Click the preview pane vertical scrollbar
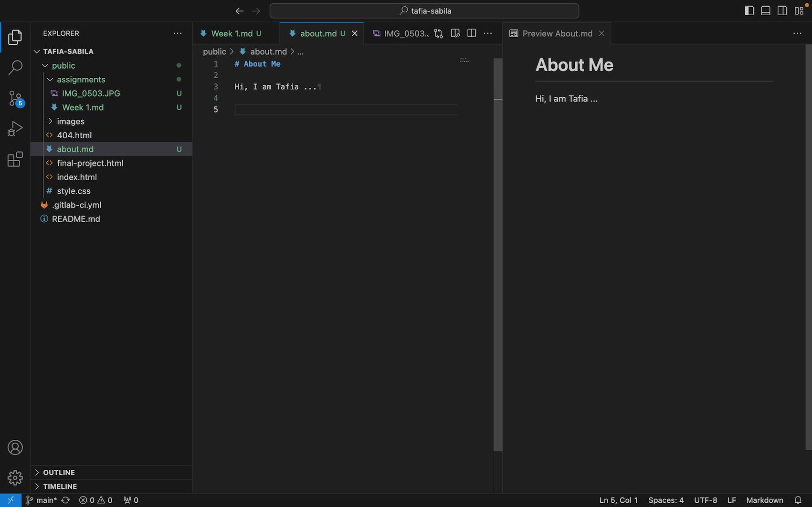The height and width of the screenshot is (507, 812). tap(808, 247)
